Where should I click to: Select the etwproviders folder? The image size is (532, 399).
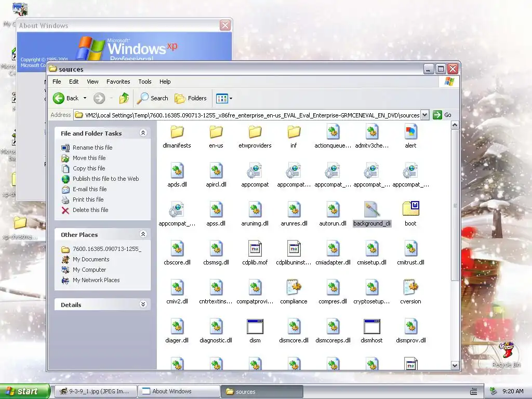(x=255, y=137)
